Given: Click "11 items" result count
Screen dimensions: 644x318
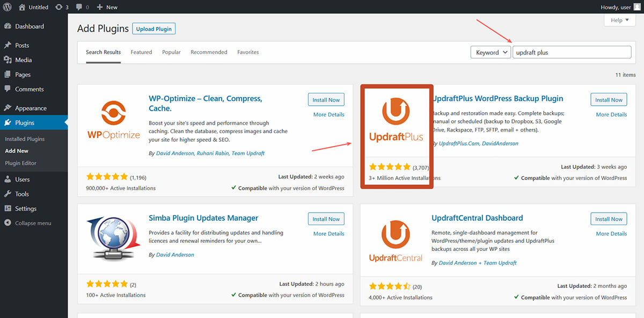Looking at the screenshot, I should [625, 75].
